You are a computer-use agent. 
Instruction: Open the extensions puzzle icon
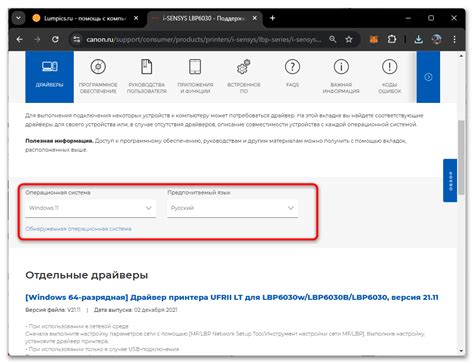click(392, 39)
